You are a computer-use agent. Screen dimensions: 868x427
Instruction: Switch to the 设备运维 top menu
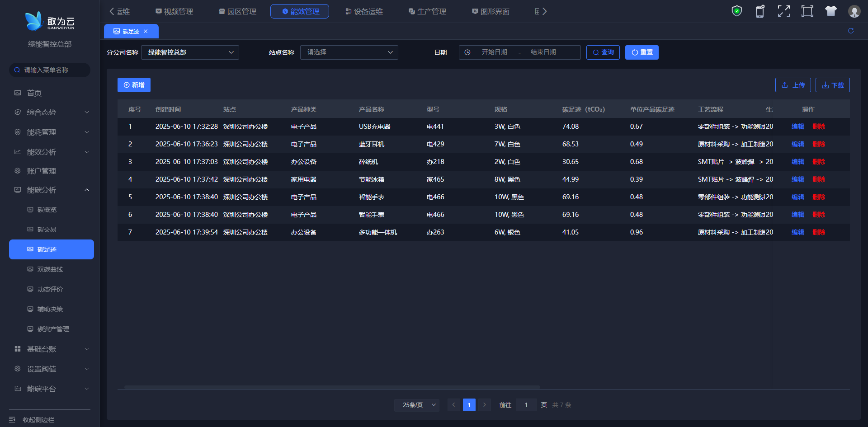[x=364, y=12]
